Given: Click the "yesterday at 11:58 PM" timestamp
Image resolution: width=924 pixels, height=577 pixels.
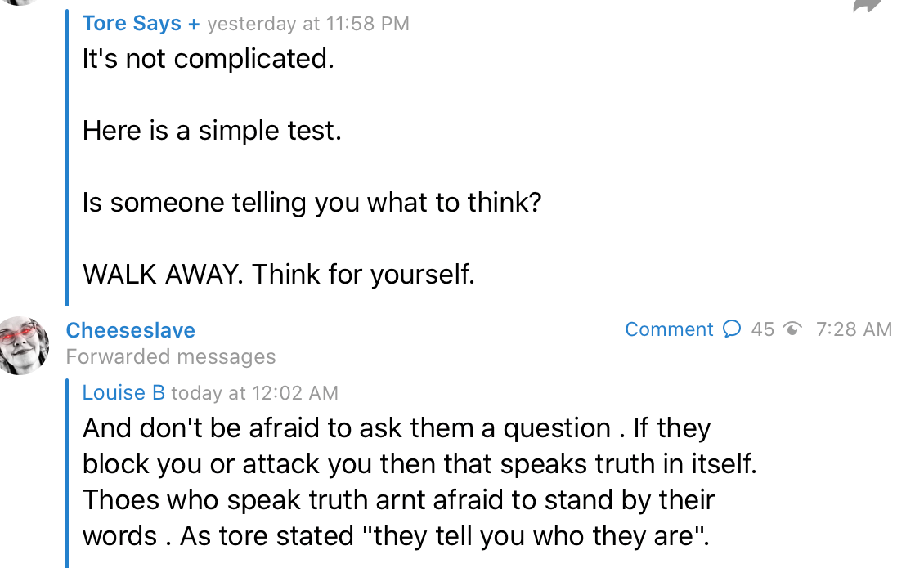Looking at the screenshot, I should 308,24.
